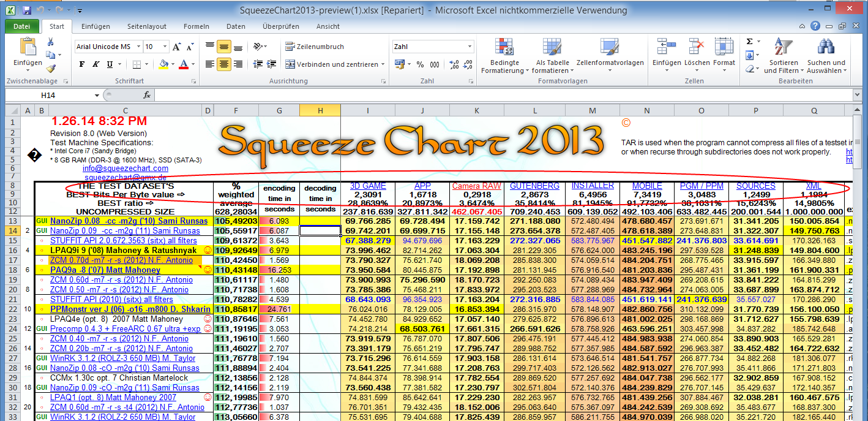The image size is (868, 421).
Task: Copy the selection to the clipboard
Action: (51, 56)
